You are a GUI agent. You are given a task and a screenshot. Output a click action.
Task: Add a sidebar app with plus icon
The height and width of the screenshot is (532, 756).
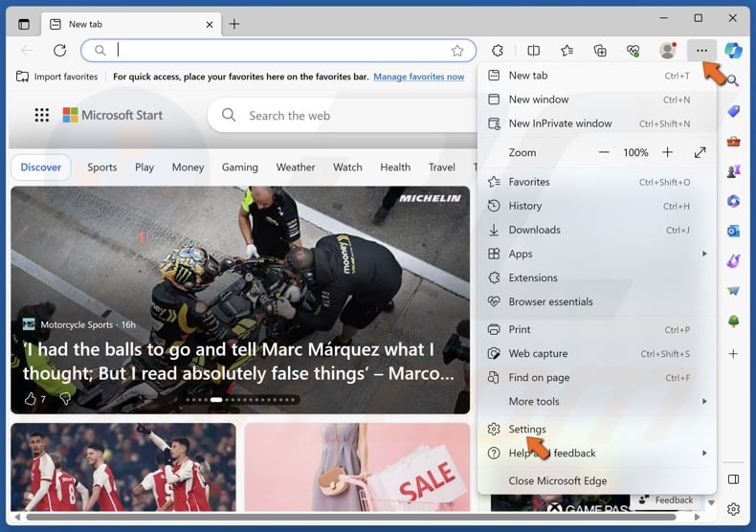pyautogui.click(x=733, y=354)
